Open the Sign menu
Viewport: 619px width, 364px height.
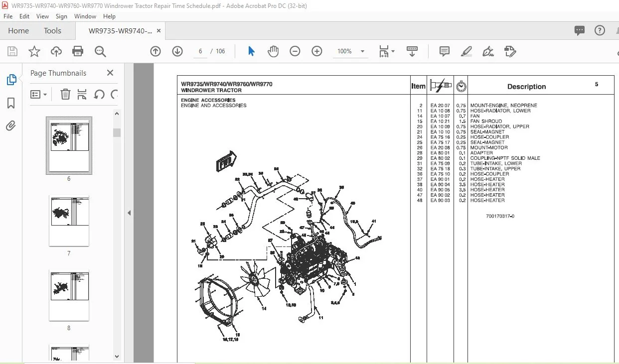tap(61, 16)
